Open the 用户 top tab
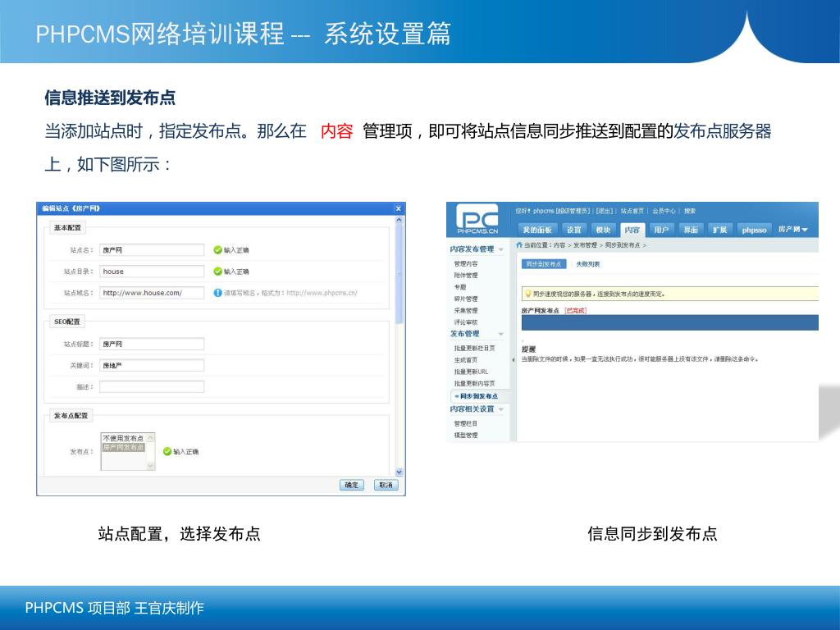This screenshot has height=630, width=840. (662, 230)
